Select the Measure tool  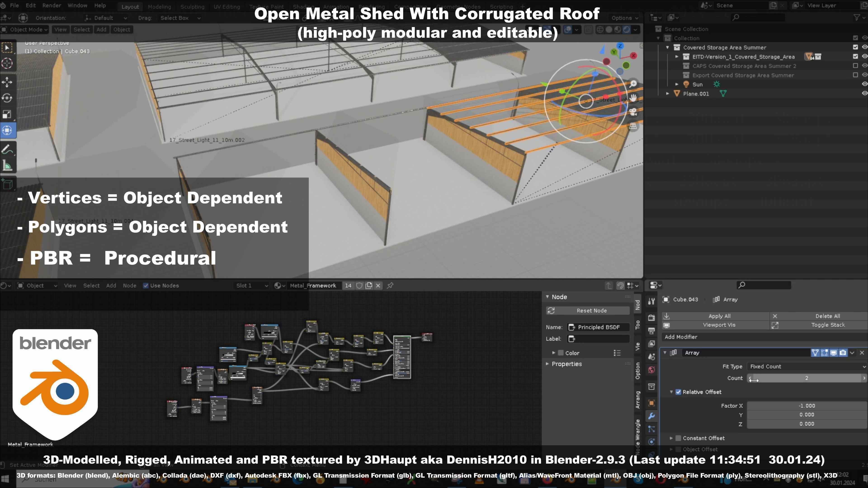[x=7, y=165]
